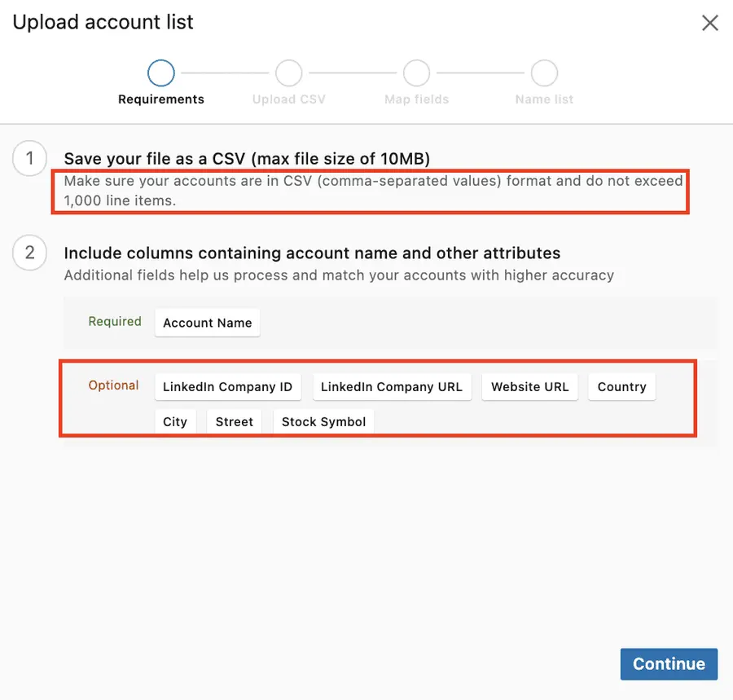Click the numbered circle for step 2

[x=29, y=253]
